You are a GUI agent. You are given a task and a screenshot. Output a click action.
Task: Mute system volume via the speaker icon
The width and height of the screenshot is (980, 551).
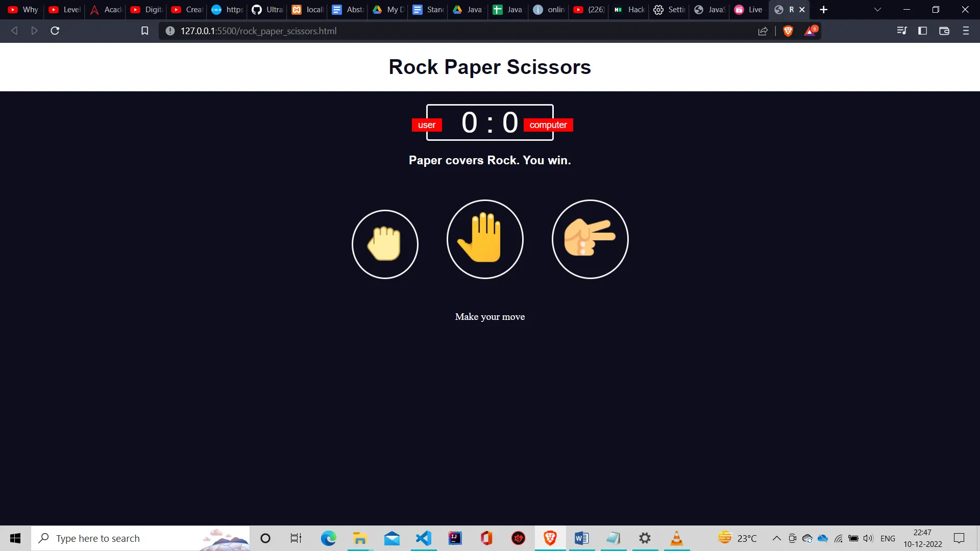point(868,538)
